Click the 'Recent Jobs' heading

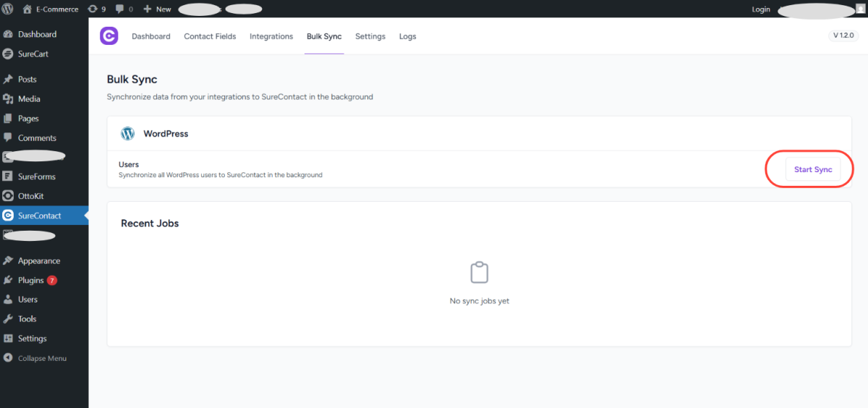tap(150, 224)
